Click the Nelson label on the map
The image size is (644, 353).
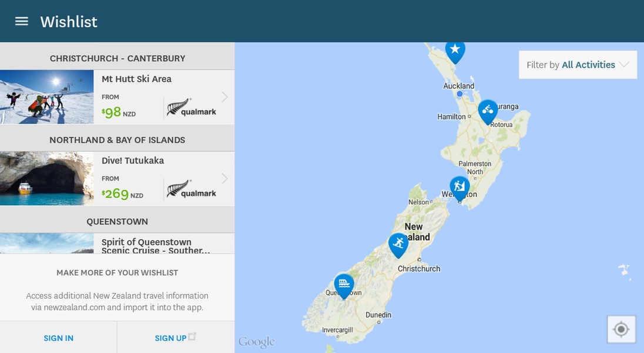click(x=418, y=202)
